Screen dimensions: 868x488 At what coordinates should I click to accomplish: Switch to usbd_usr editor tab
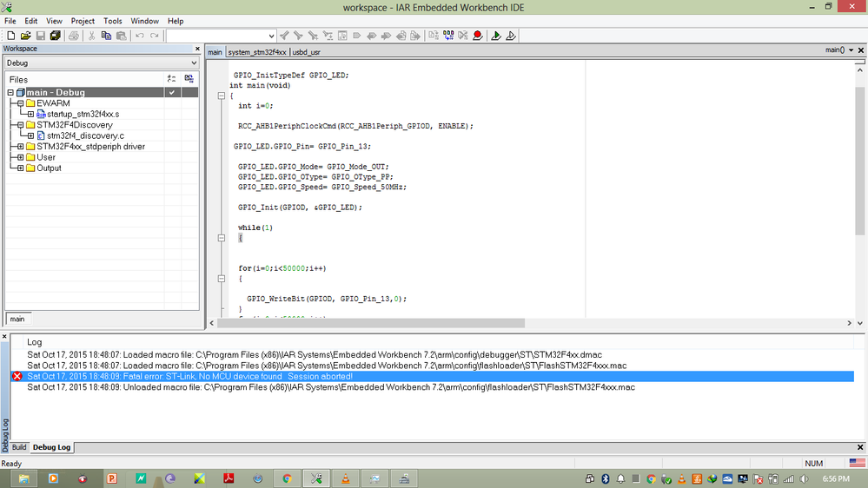[x=306, y=52]
